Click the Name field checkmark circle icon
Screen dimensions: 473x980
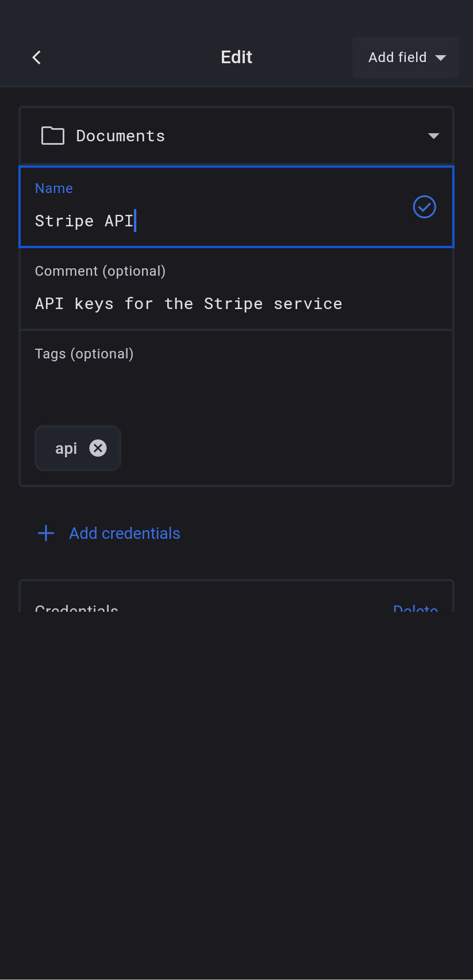coord(424,207)
